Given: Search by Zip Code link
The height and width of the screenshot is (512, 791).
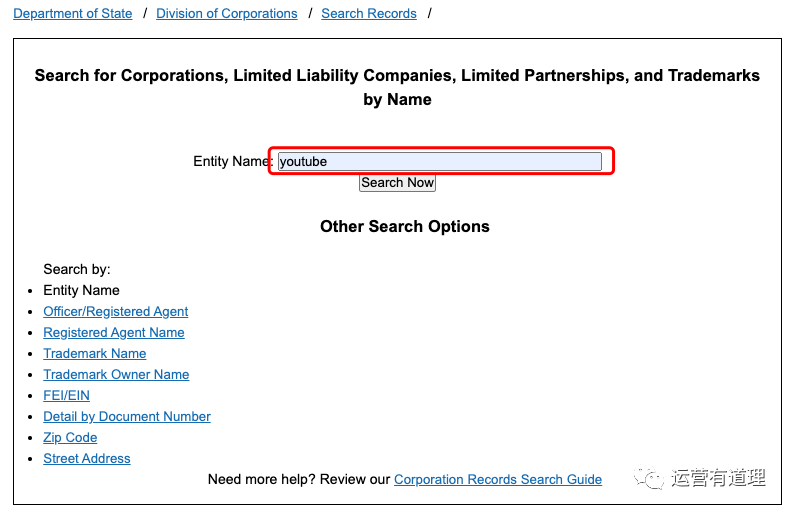Looking at the screenshot, I should [x=70, y=438].
